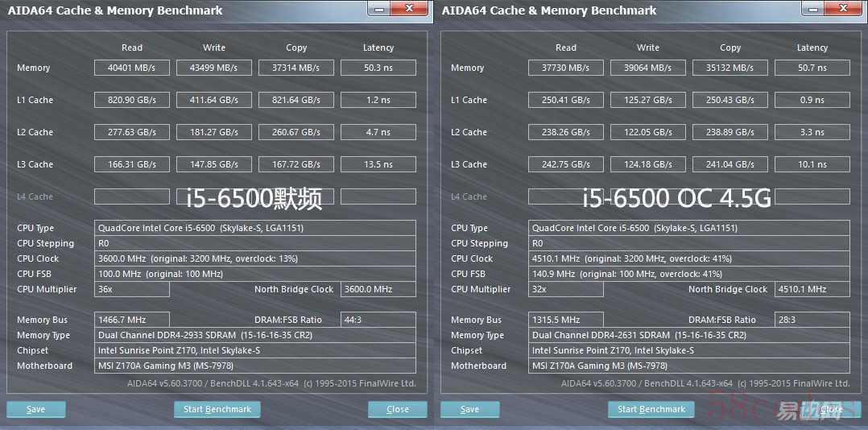Select Memory Latency value 50.3 ns
Screen dimensions: 868x430
(378, 68)
